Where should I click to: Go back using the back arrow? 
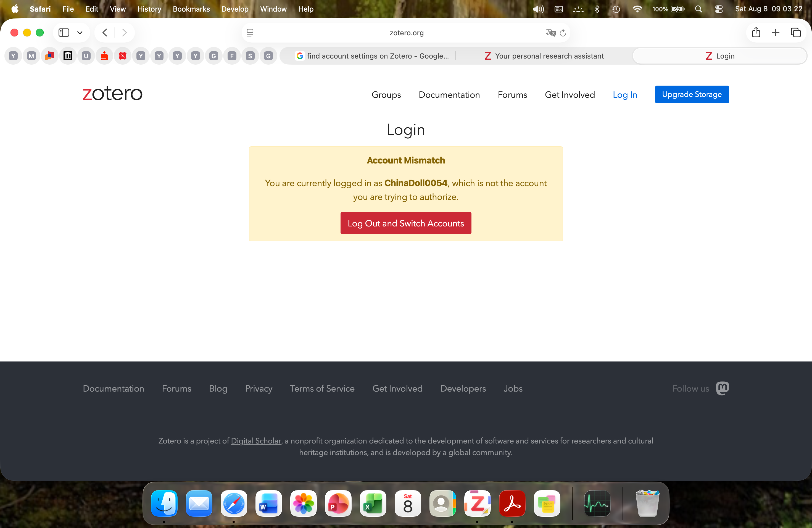click(105, 33)
